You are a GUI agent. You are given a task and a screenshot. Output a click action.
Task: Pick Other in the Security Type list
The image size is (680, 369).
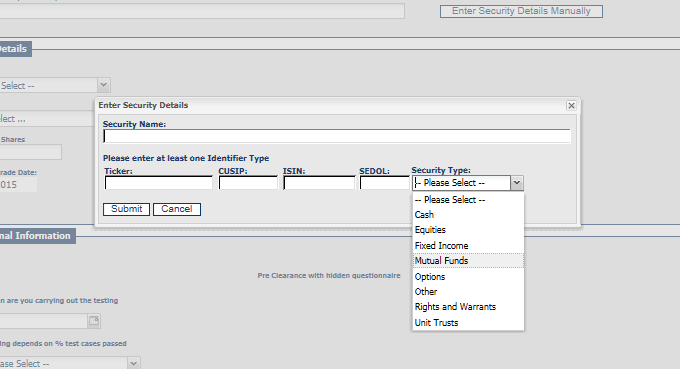[x=468, y=292]
